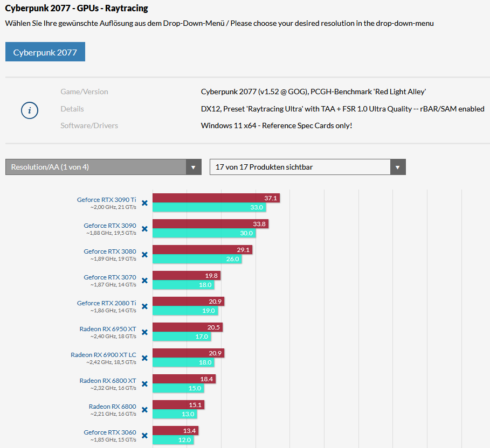Open Radeon RX 6900 XT LC link
Image resolution: width=490 pixels, height=448 pixels.
(x=103, y=355)
